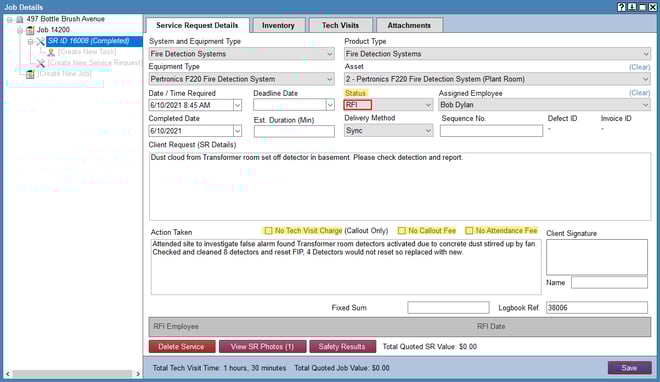Click Create New Task in the tree
Screen dimensions: 660x382
point(87,52)
